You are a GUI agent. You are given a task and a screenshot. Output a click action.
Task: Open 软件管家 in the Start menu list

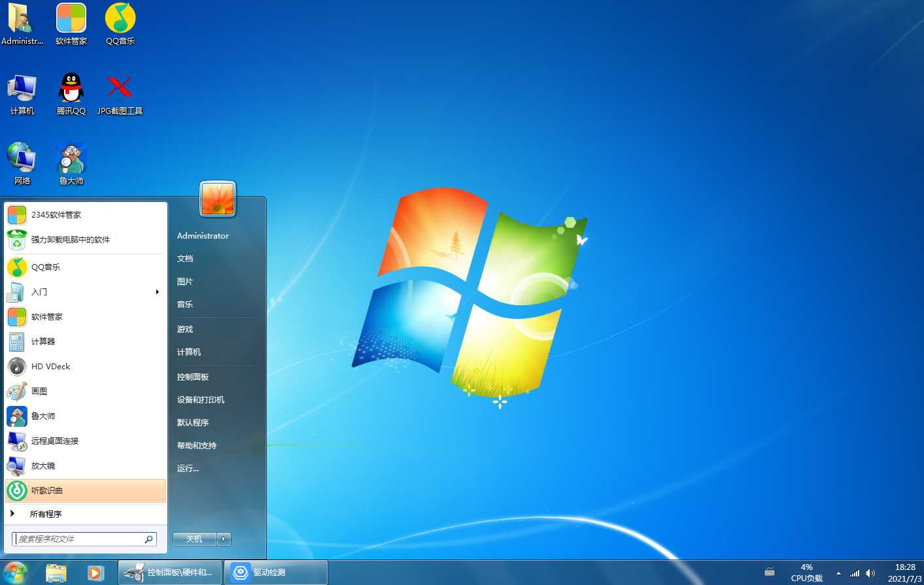pos(85,317)
